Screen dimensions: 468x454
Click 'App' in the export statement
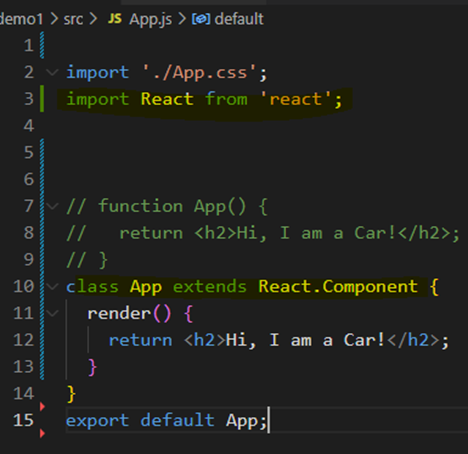click(x=242, y=421)
